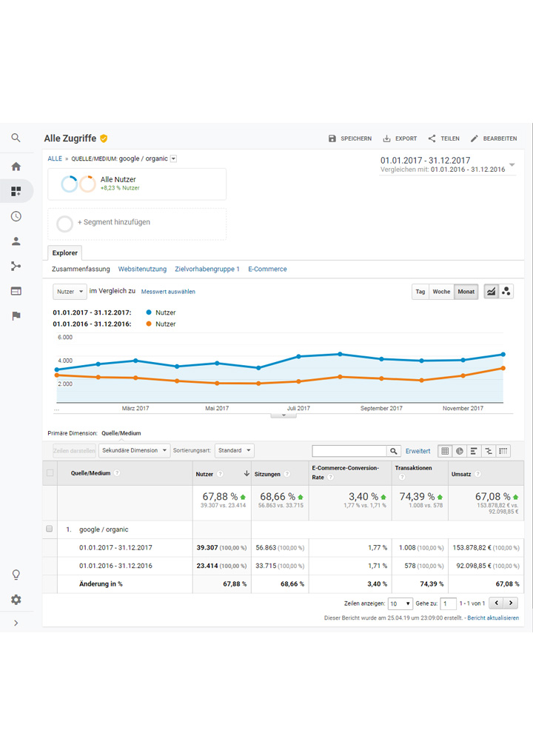The width and height of the screenshot is (533, 756).
Task: Select motion chart bubbles icon
Action: pyautogui.click(x=506, y=291)
